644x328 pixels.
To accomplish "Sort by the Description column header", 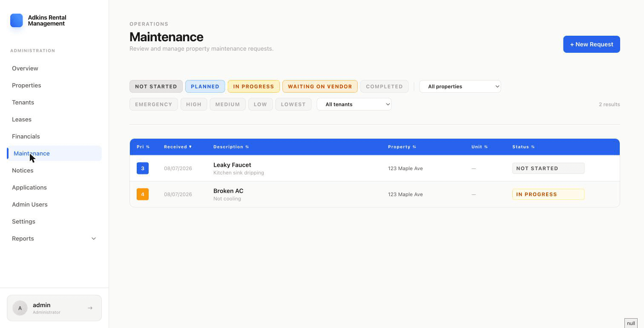I will point(231,147).
